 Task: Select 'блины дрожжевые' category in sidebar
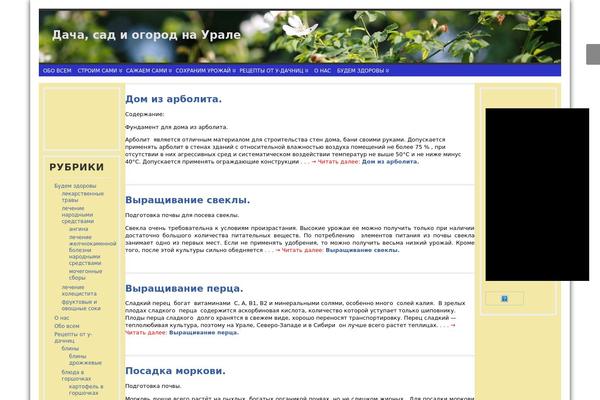pyautogui.click(x=85, y=359)
